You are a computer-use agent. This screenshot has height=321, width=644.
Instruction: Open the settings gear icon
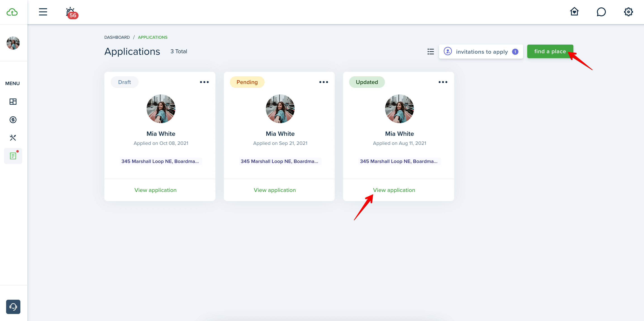(628, 12)
